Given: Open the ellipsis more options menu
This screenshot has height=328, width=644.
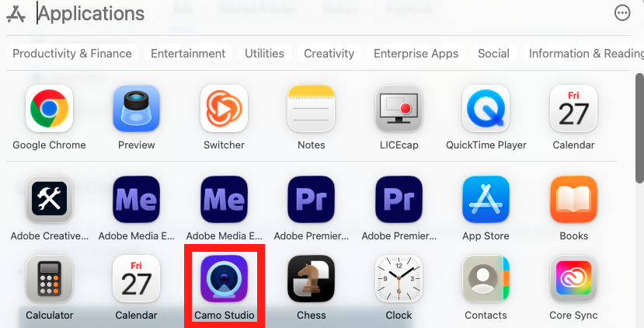Looking at the screenshot, I should click(622, 13).
